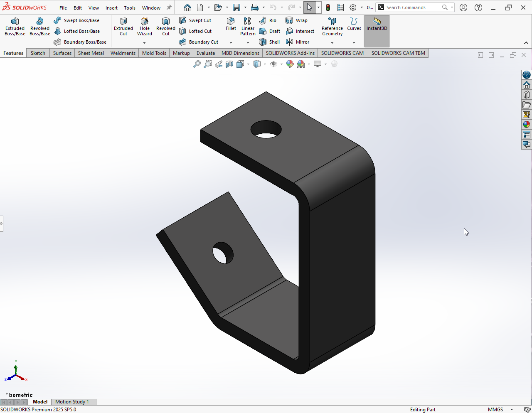Open the Insert menu

111,8
